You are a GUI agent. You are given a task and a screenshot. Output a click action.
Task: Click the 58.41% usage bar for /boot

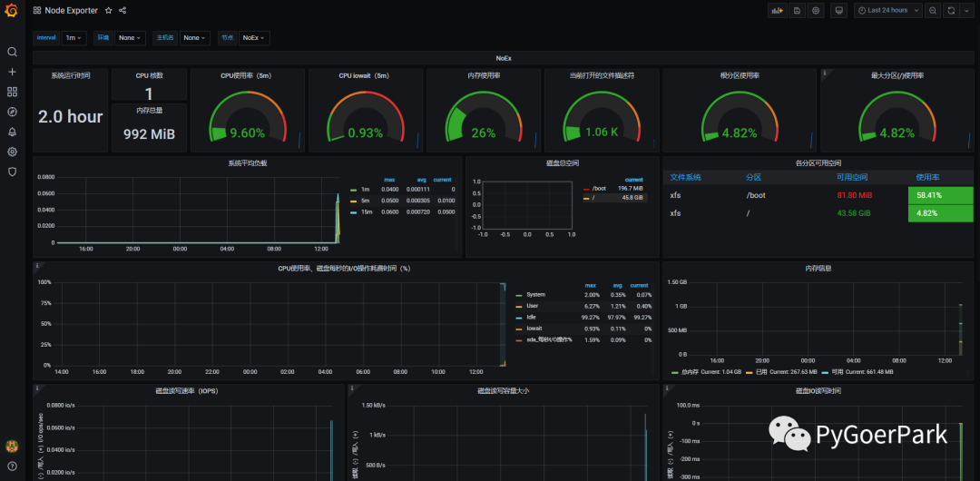pos(941,195)
